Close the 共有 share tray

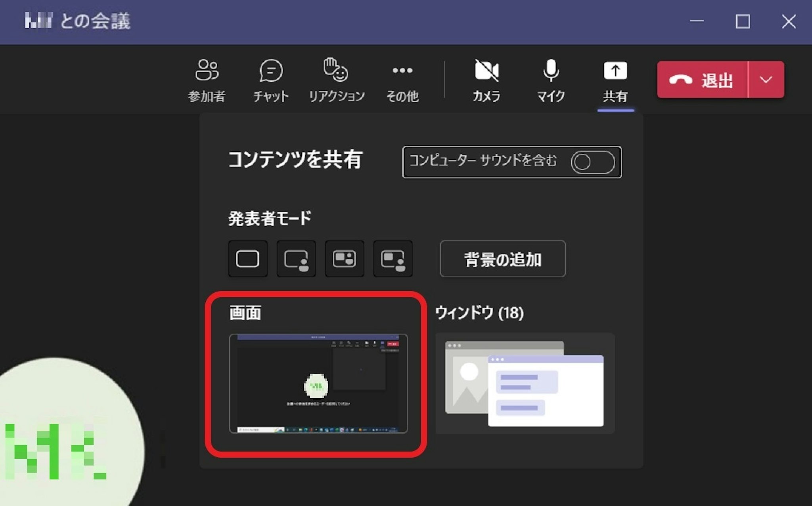tap(615, 80)
